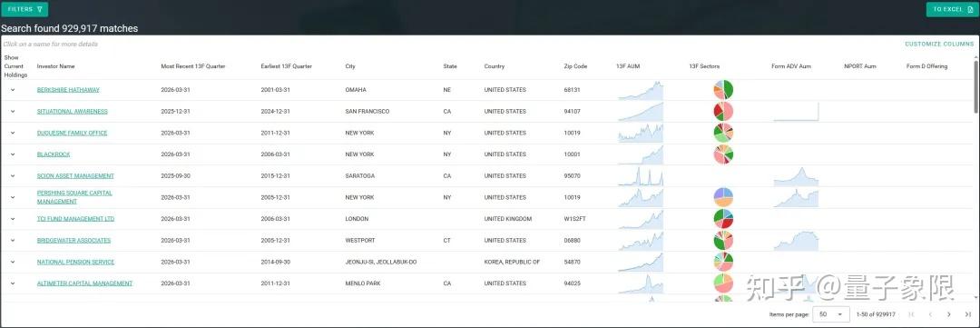
Task: Click the 13F Sectors column header
Action: pyautogui.click(x=704, y=66)
